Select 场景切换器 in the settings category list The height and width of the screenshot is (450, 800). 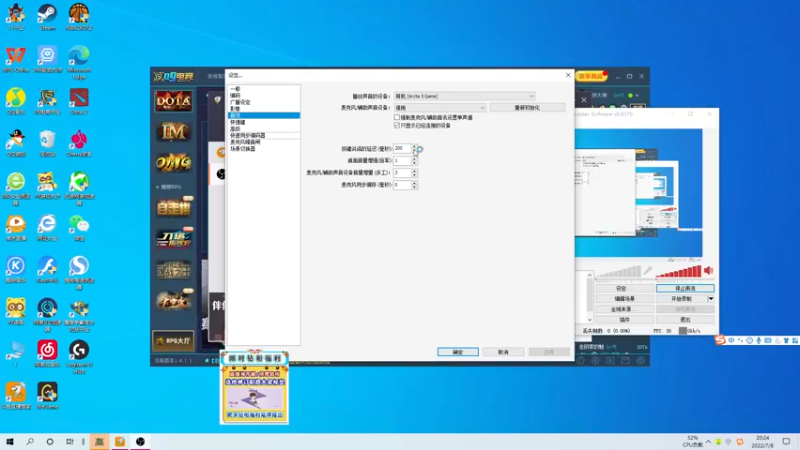263,148
